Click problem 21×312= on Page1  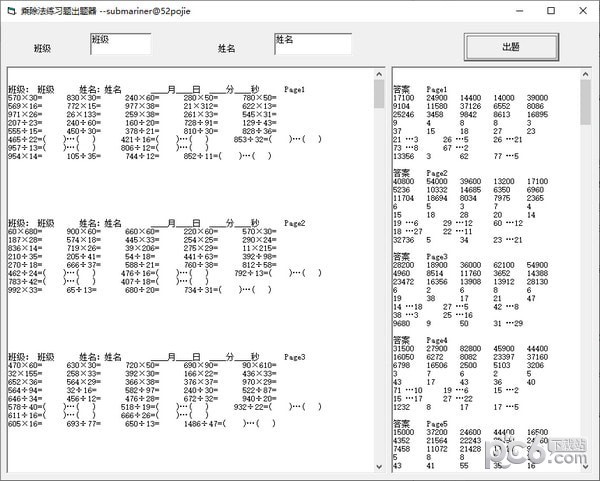(x=201, y=106)
